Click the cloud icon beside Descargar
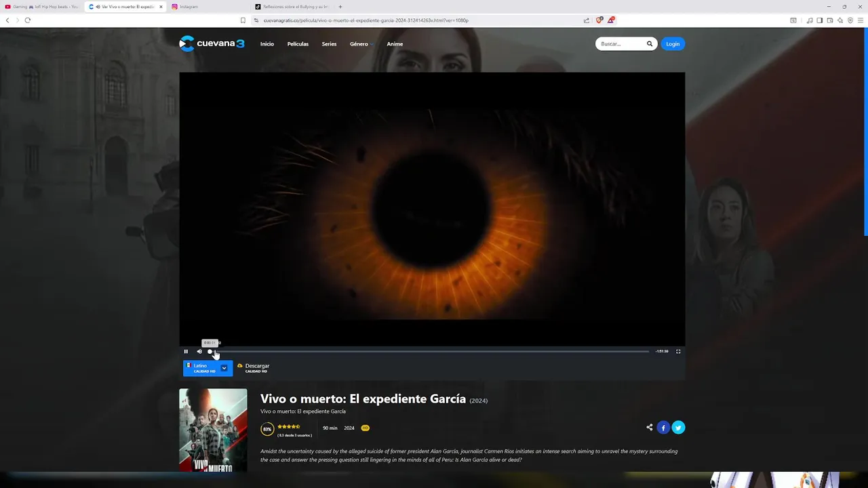868x488 pixels. pyautogui.click(x=240, y=366)
